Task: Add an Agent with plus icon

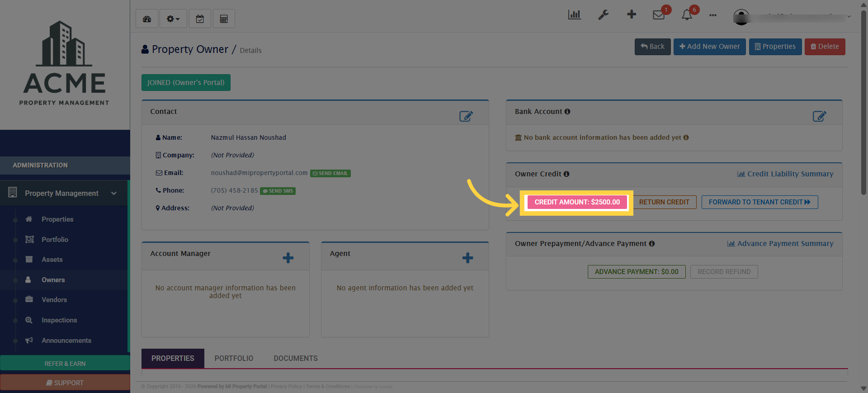Action: pyautogui.click(x=467, y=258)
